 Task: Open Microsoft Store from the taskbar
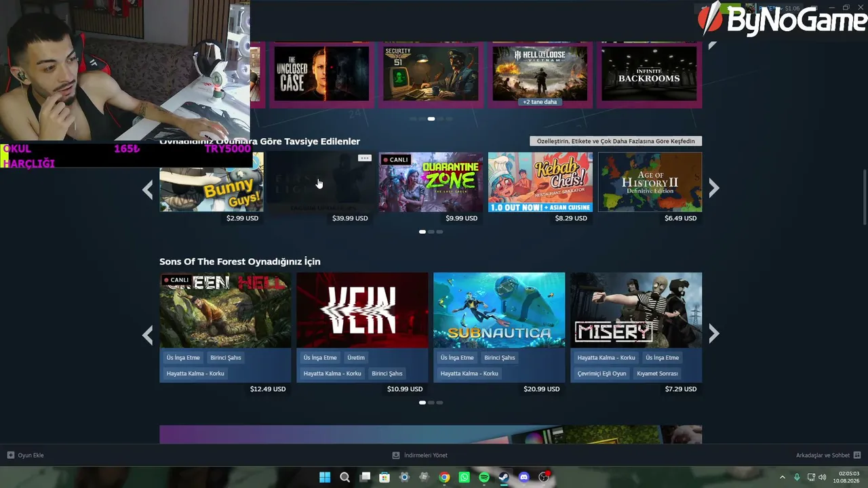[x=384, y=477]
